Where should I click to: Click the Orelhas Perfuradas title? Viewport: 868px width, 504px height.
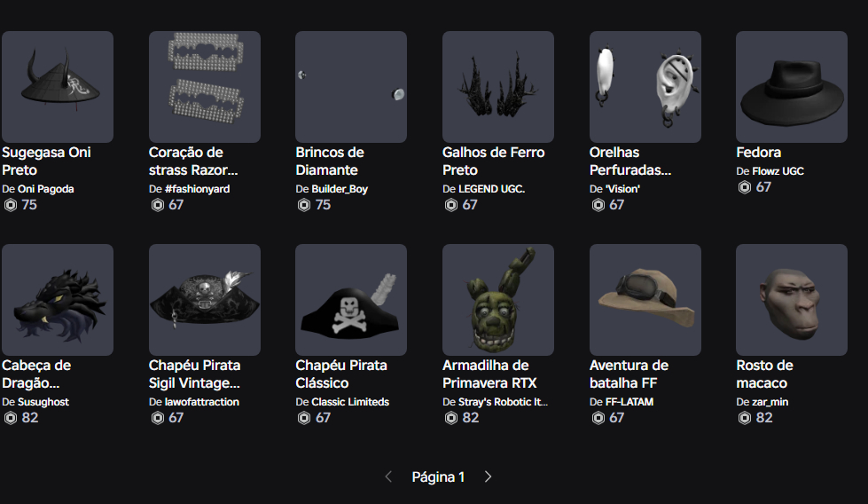point(630,161)
